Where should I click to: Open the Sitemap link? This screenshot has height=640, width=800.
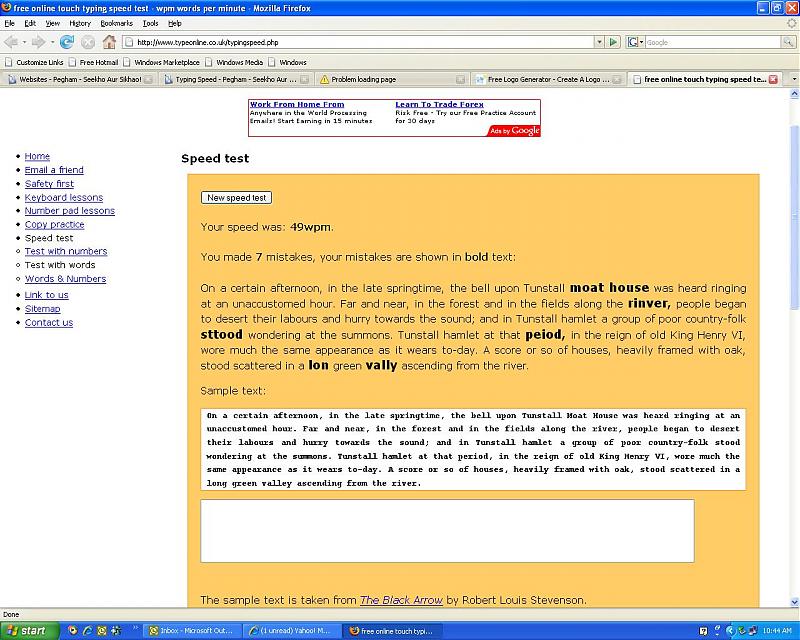tap(42, 309)
